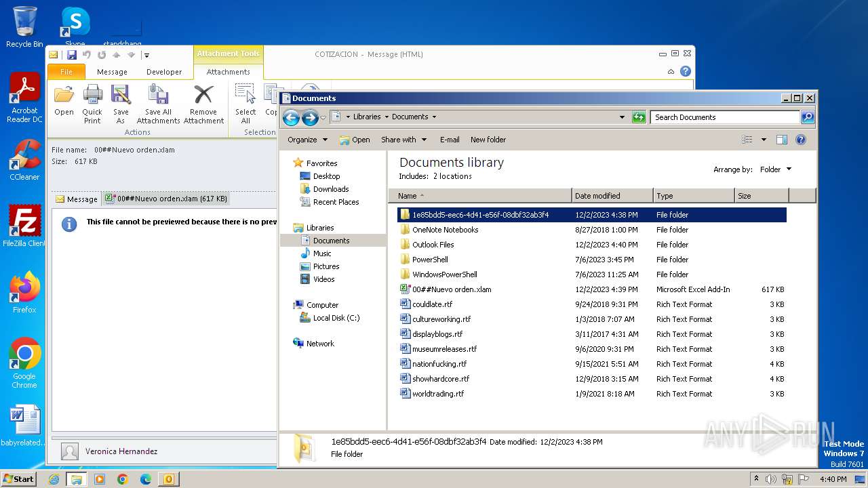Screen dimensions: 868x488
Task: Open Acrobat Reader DC desktop icon
Action: click(24, 98)
